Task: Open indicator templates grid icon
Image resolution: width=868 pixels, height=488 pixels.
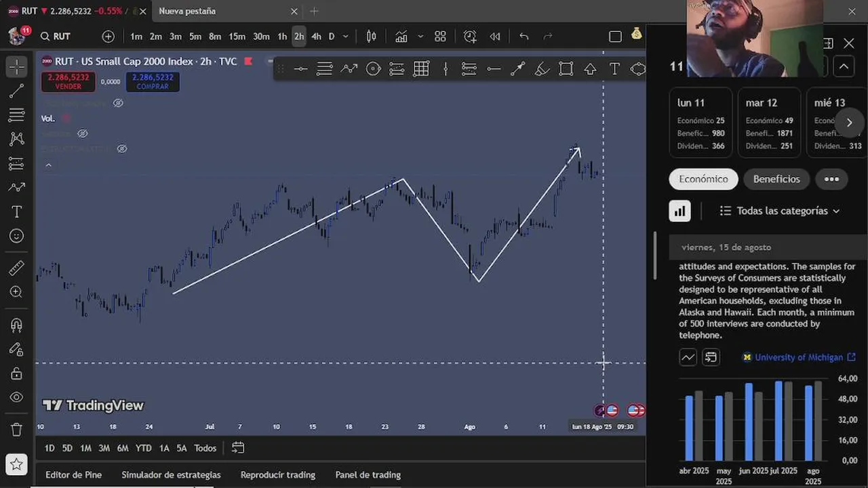Action: [x=440, y=37]
